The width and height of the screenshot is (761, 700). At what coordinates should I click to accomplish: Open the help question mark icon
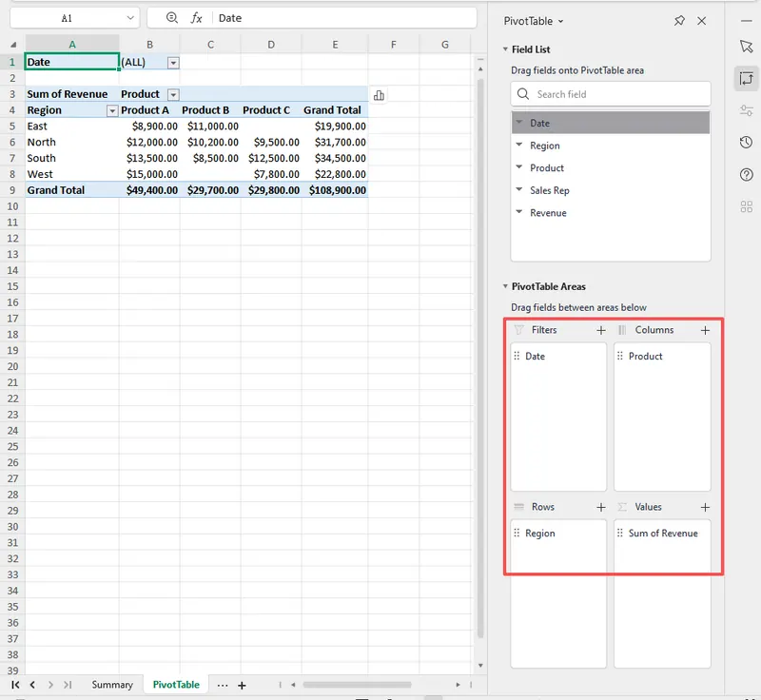click(x=746, y=174)
